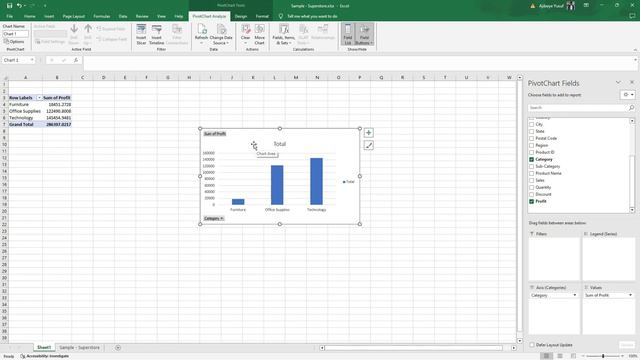Click the PivotChart Fields search box
This screenshot has width=640, height=360.
pos(578,108)
